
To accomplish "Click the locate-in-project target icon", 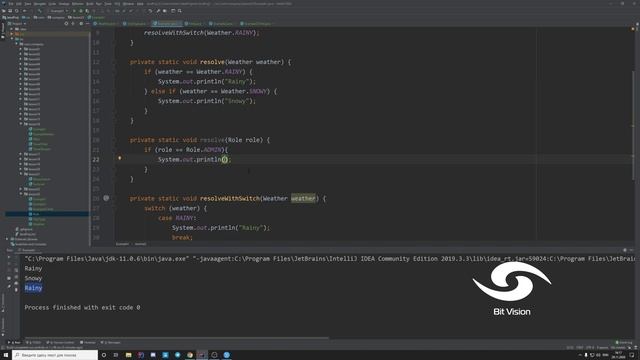I will point(66,24).
